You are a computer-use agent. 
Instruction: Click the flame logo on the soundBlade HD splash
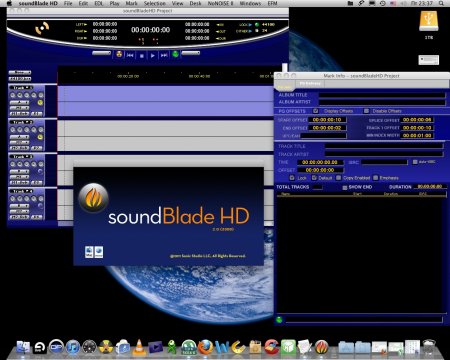(93, 198)
